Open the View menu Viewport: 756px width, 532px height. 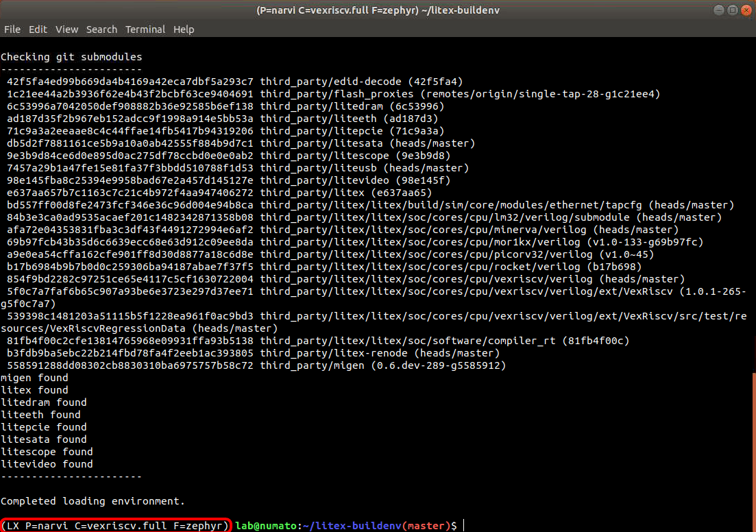66,29
